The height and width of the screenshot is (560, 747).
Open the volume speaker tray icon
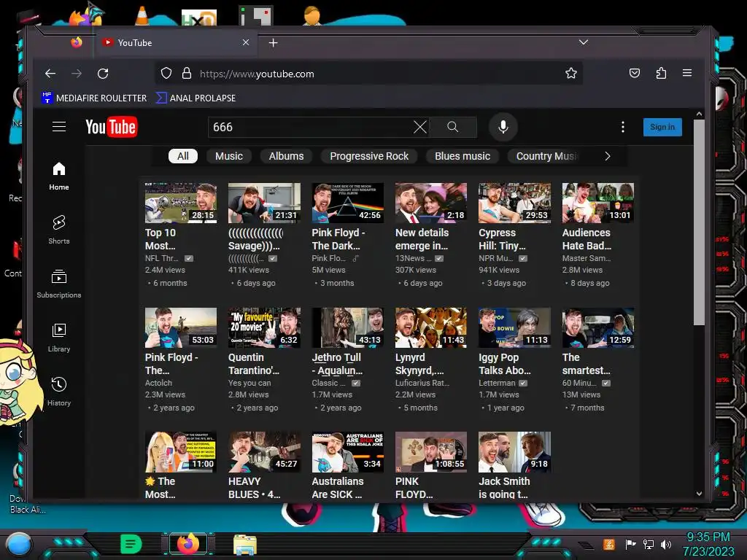tap(666, 544)
